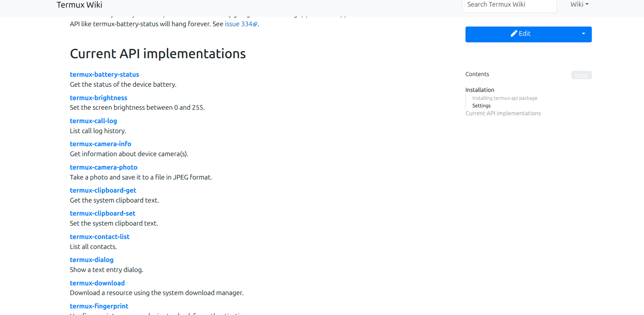
Task: Click the blue Edit button
Action: pos(521,34)
